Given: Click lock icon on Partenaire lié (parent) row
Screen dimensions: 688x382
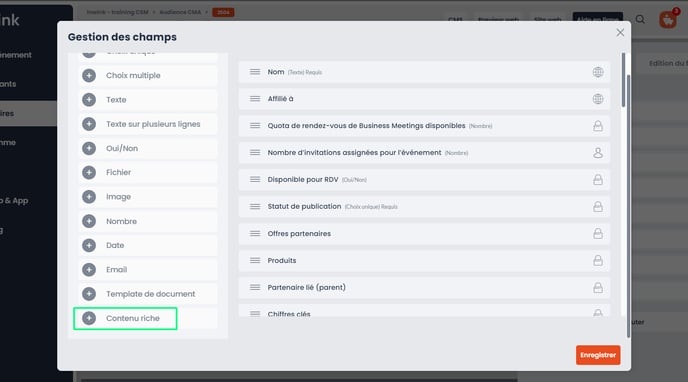Looking at the screenshot, I should [x=598, y=287].
